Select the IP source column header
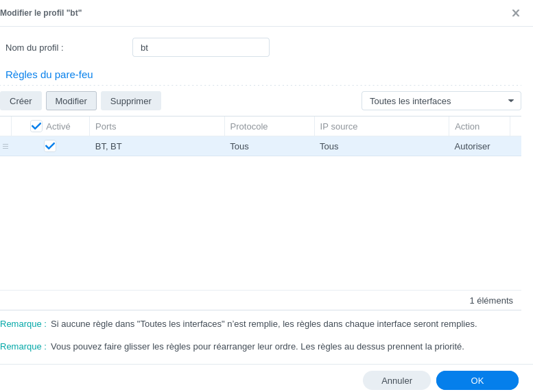533x392 pixels. pos(381,126)
